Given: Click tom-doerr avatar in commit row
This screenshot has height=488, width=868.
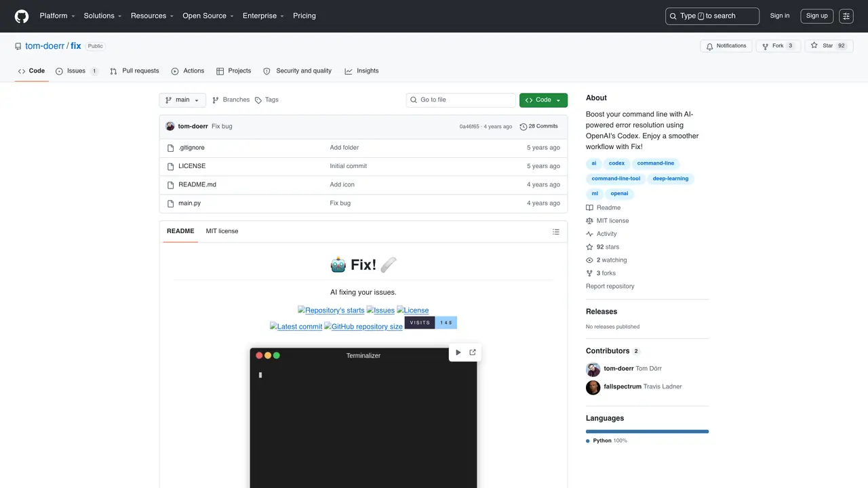Looking at the screenshot, I should (170, 126).
